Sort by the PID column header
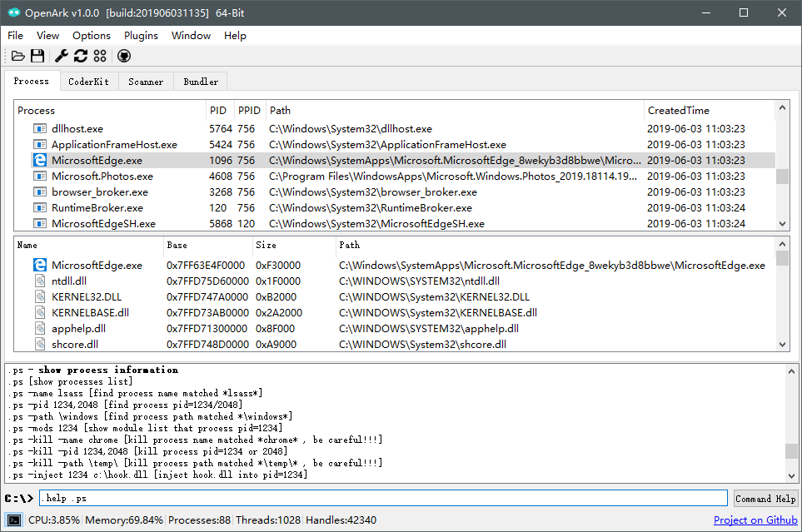 coord(220,111)
